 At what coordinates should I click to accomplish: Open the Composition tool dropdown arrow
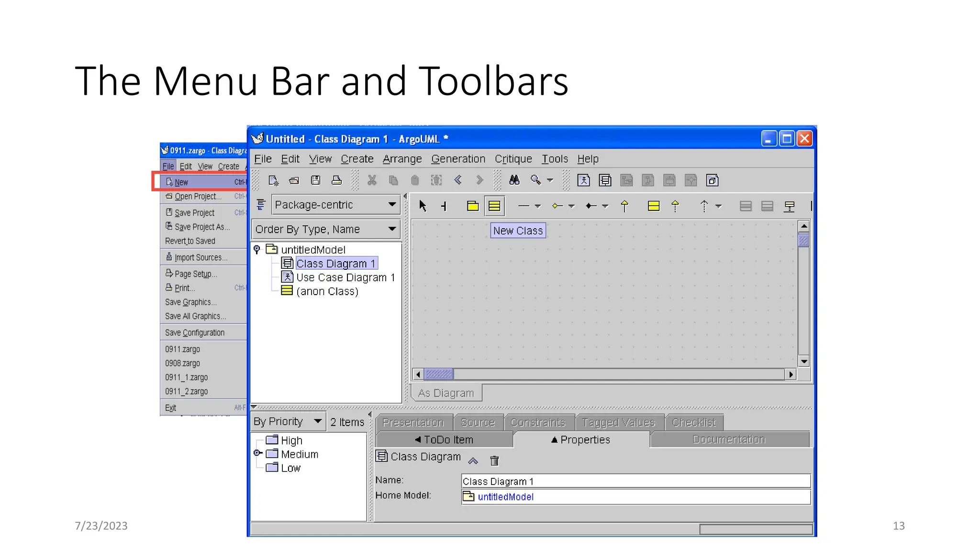point(605,206)
